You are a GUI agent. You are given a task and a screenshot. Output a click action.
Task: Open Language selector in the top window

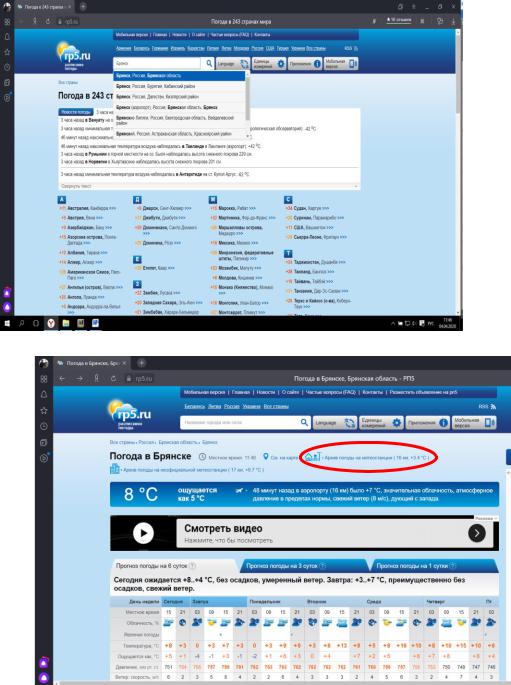click(233, 64)
